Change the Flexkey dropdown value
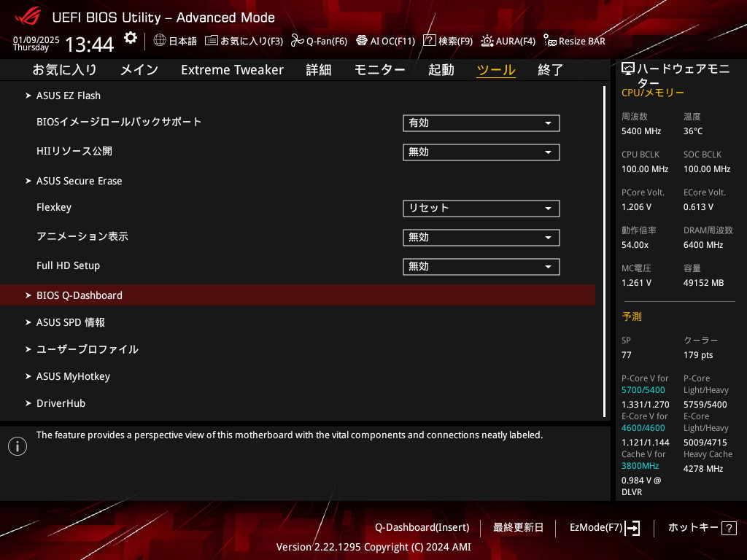 click(x=481, y=209)
